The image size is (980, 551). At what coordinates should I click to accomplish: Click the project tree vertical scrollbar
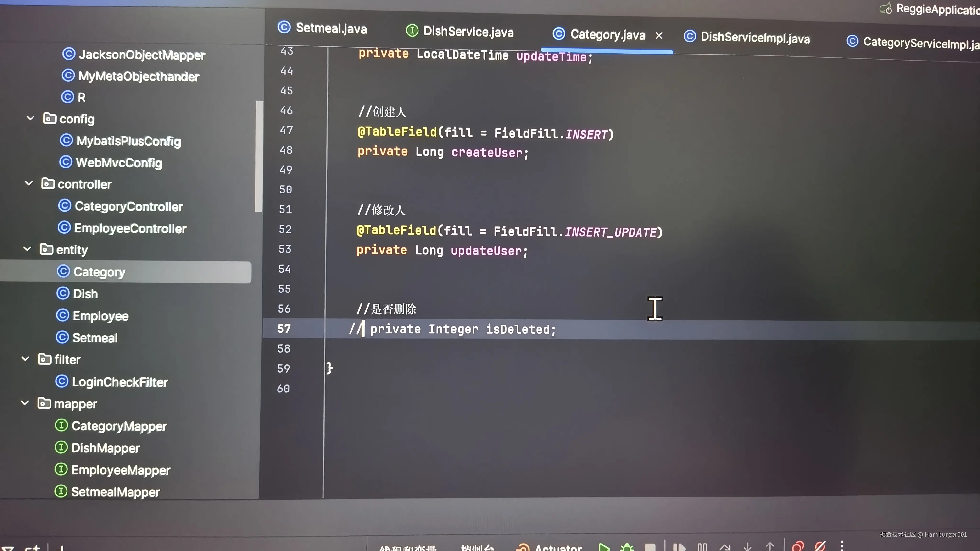(x=259, y=156)
